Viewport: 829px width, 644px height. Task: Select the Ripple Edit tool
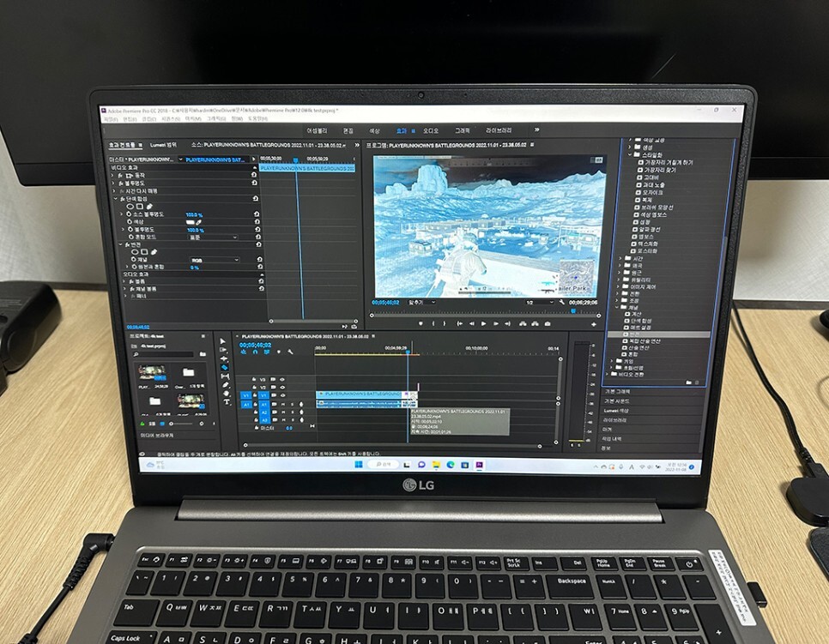(224, 358)
